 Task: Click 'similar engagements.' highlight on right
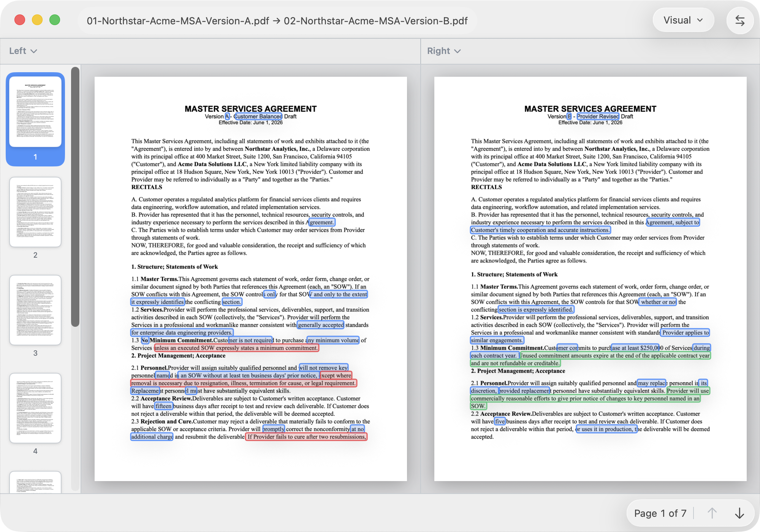pos(497,340)
